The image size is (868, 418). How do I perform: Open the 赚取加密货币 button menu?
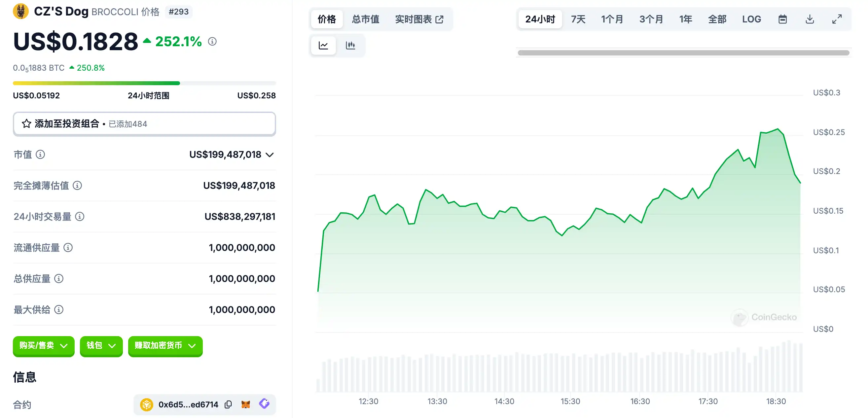coord(165,346)
